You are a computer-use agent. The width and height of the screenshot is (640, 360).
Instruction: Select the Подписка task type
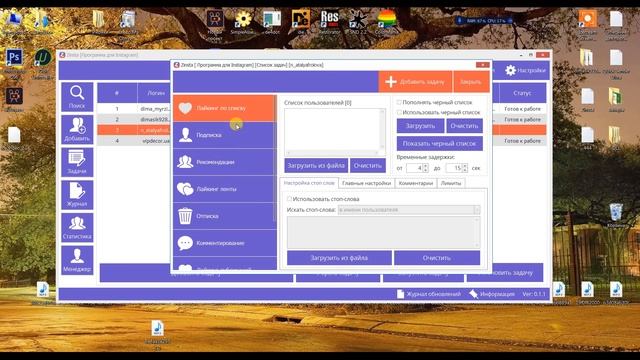(x=224, y=135)
